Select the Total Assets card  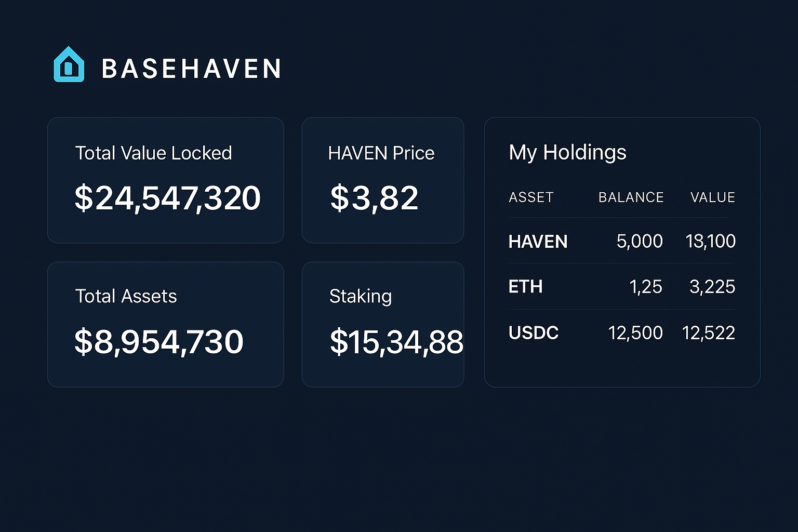165,324
